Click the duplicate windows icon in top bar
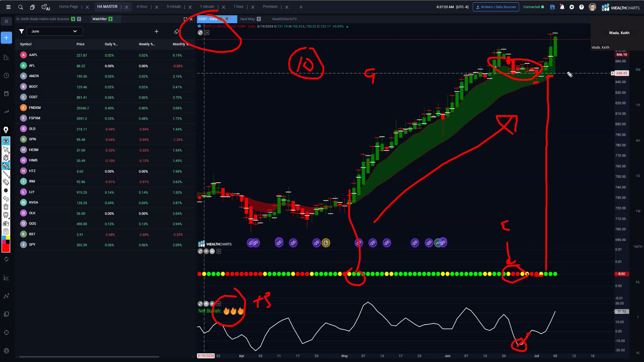The width and height of the screenshot is (644, 362). 33,7
